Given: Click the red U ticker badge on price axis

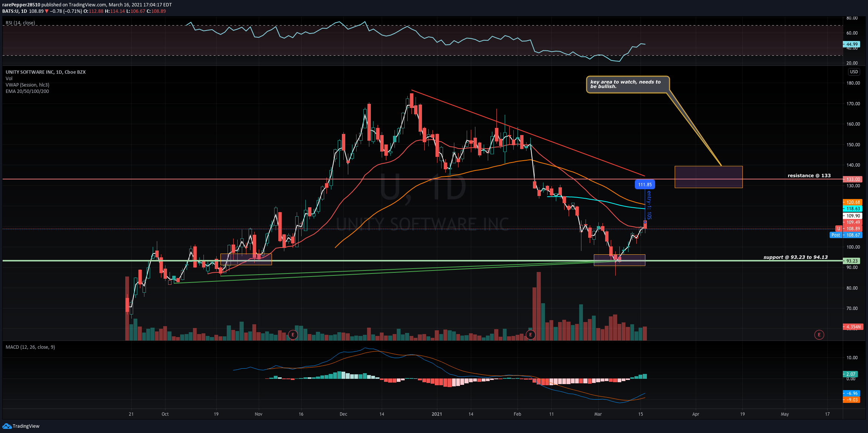Looking at the screenshot, I should [838, 229].
